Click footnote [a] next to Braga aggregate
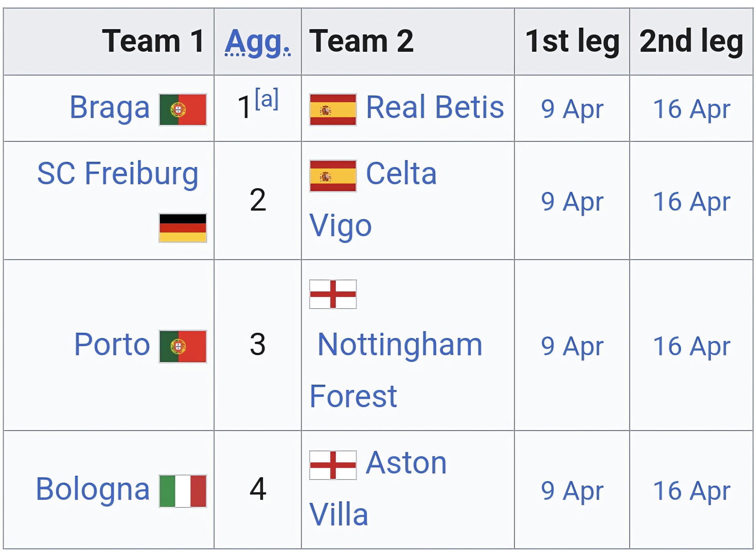Screen dimensions: 756x552 coord(267,98)
